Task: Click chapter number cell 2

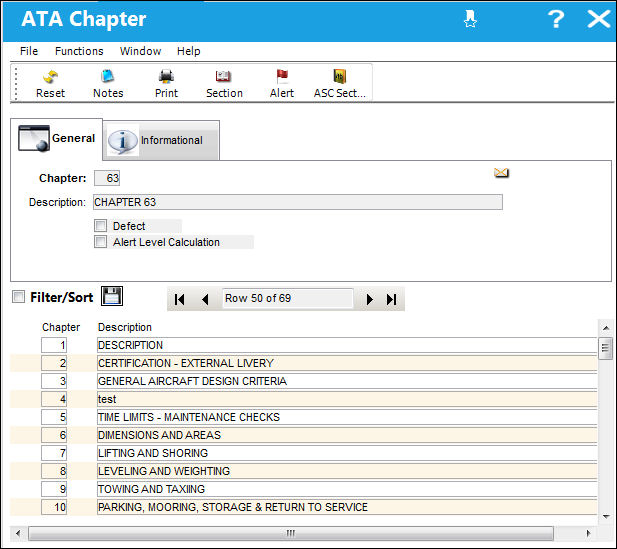Action: (x=54, y=363)
